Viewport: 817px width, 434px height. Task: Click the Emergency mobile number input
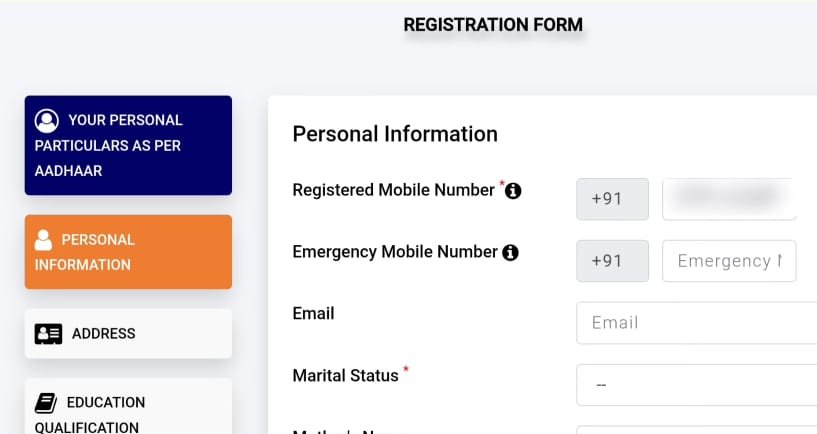click(729, 261)
